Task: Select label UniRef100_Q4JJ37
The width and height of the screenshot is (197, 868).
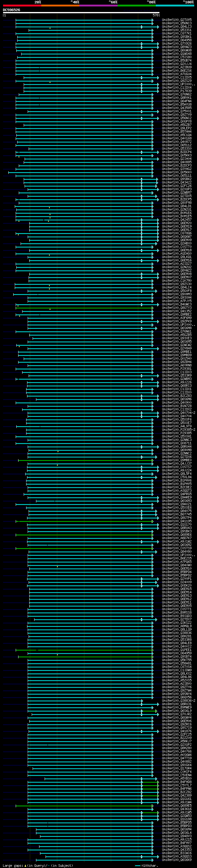Action: 177,463
